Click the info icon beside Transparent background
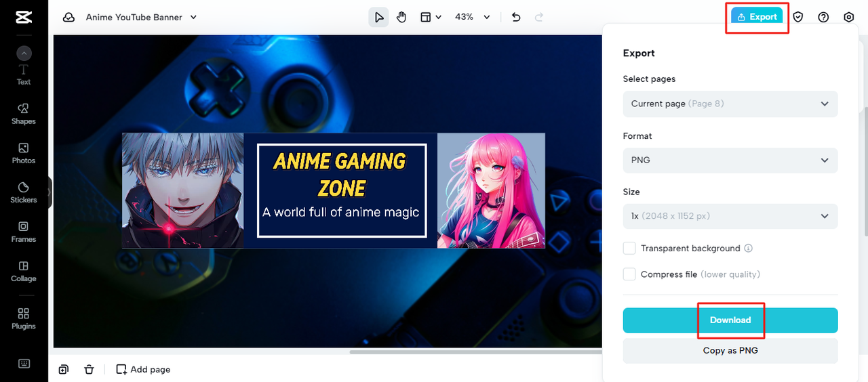This screenshot has height=382, width=868. click(x=749, y=248)
